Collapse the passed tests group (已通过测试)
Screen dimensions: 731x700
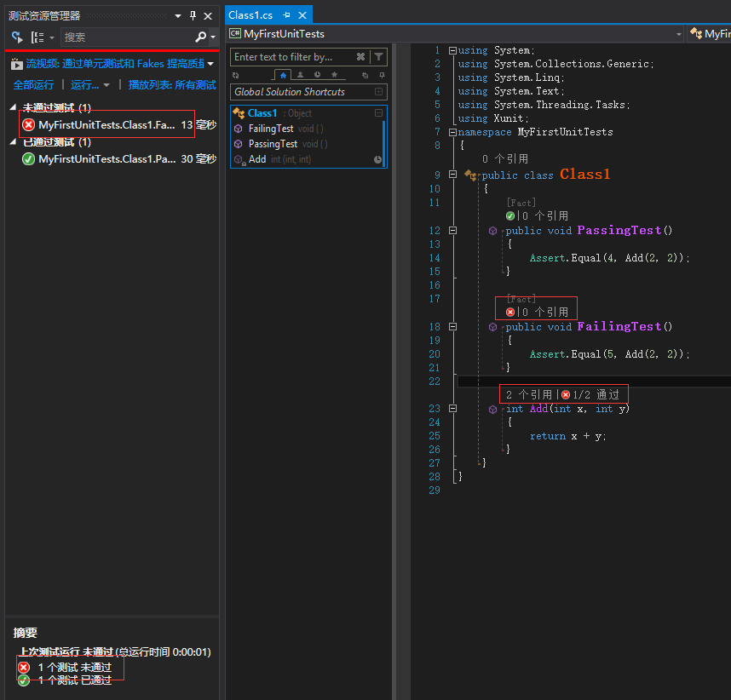coord(14,142)
